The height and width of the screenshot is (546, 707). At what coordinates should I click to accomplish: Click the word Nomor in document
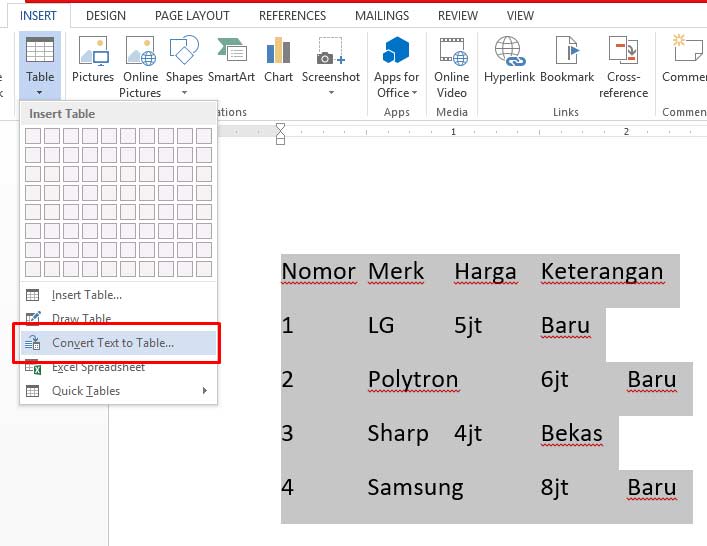pos(318,271)
